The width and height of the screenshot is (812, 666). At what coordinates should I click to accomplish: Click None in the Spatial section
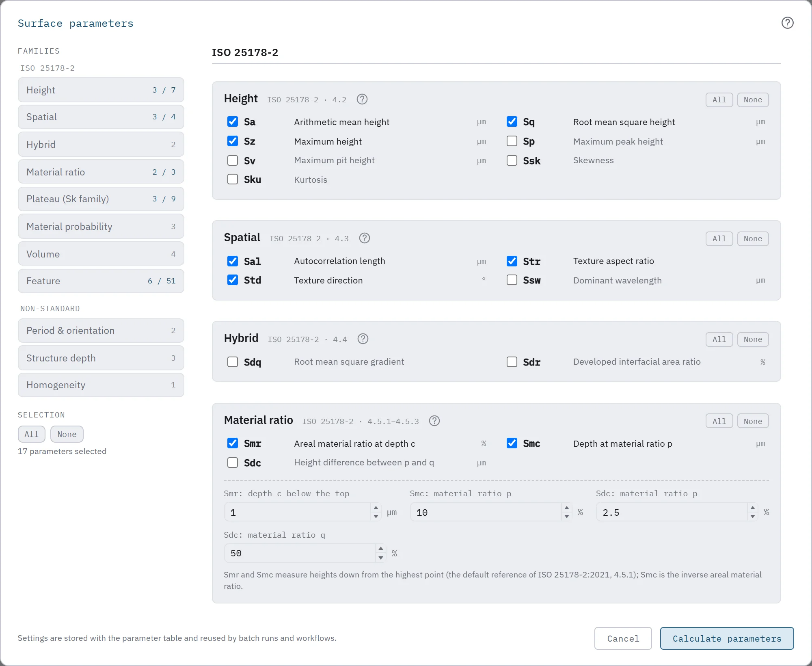(x=753, y=238)
